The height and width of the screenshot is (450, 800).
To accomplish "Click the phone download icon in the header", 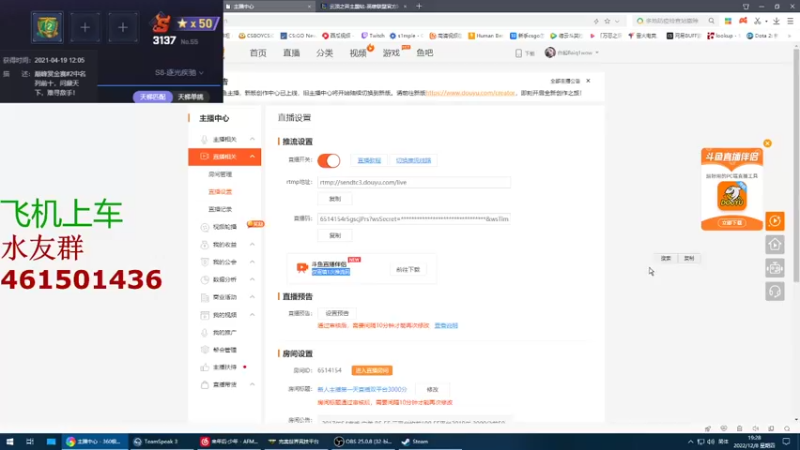I will coord(518,53).
